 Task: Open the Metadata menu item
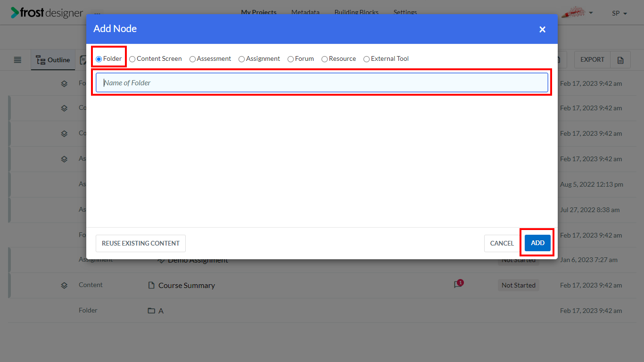pyautogui.click(x=305, y=12)
